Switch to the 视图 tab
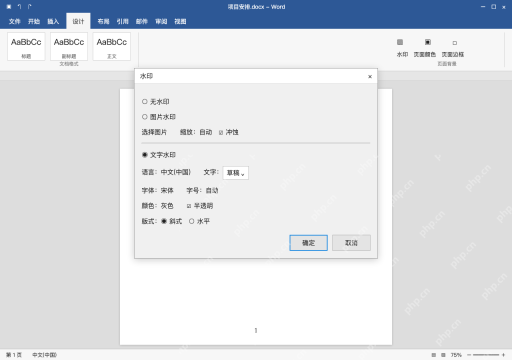This screenshot has width=512, height=360. point(180,21)
